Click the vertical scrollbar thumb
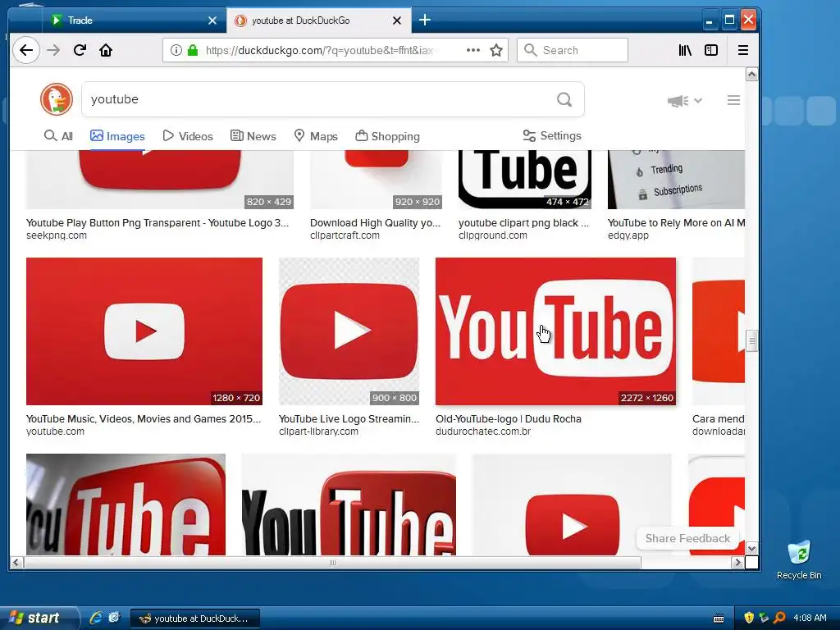The image size is (840, 630). click(x=751, y=340)
